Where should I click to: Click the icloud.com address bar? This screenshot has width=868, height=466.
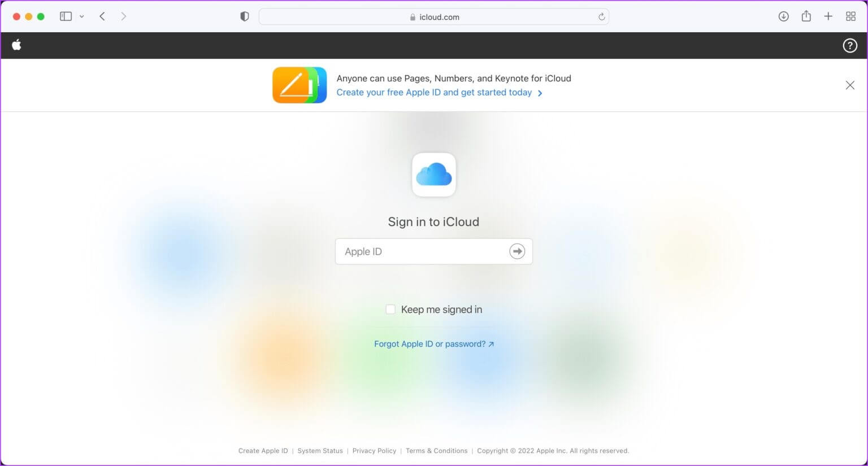pyautogui.click(x=433, y=17)
